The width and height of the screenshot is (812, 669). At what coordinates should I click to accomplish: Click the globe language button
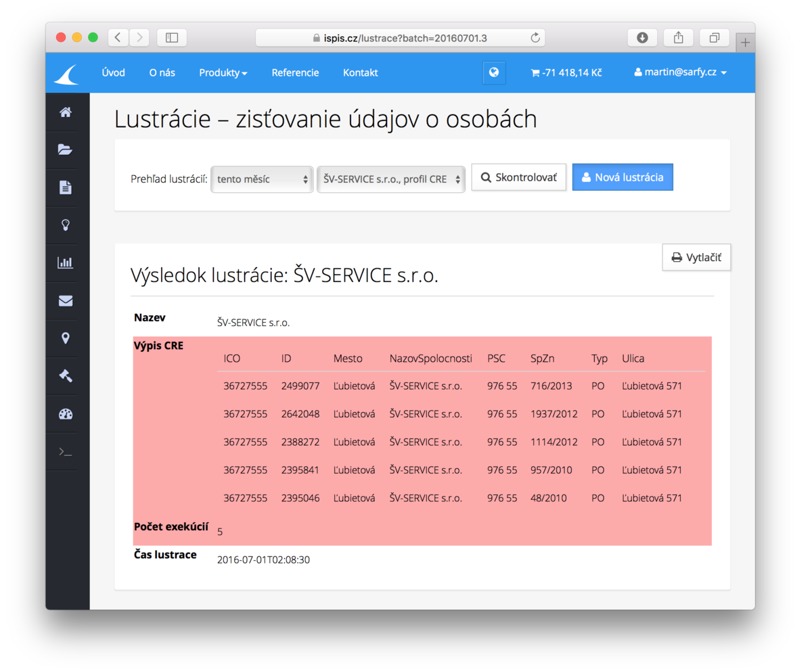pos(494,72)
